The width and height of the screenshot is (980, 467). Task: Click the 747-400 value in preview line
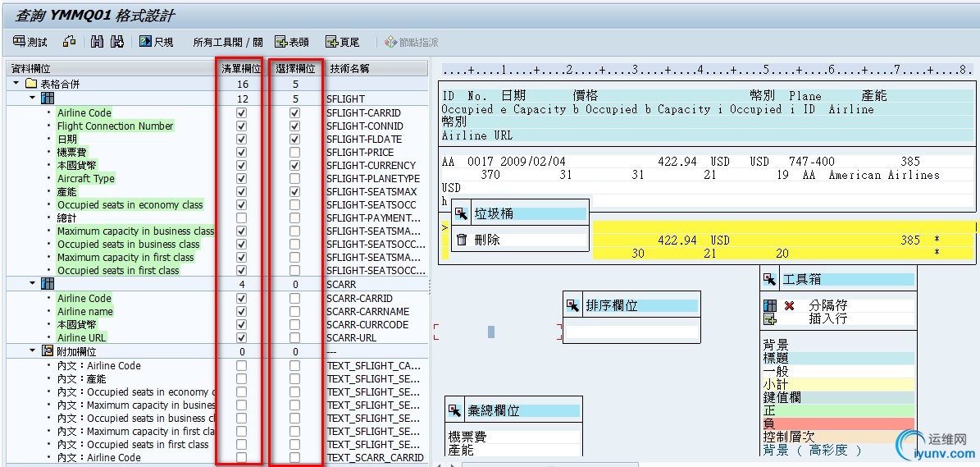(x=811, y=162)
